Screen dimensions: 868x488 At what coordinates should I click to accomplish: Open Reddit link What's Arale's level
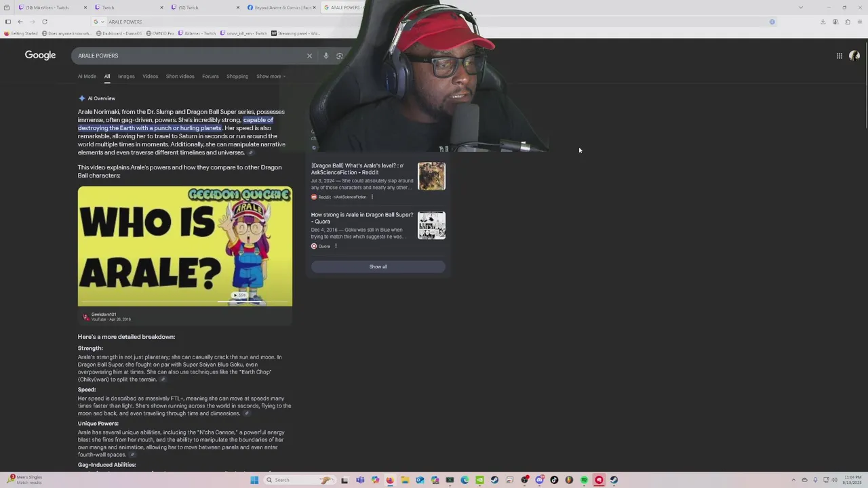(x=357, y=169)
